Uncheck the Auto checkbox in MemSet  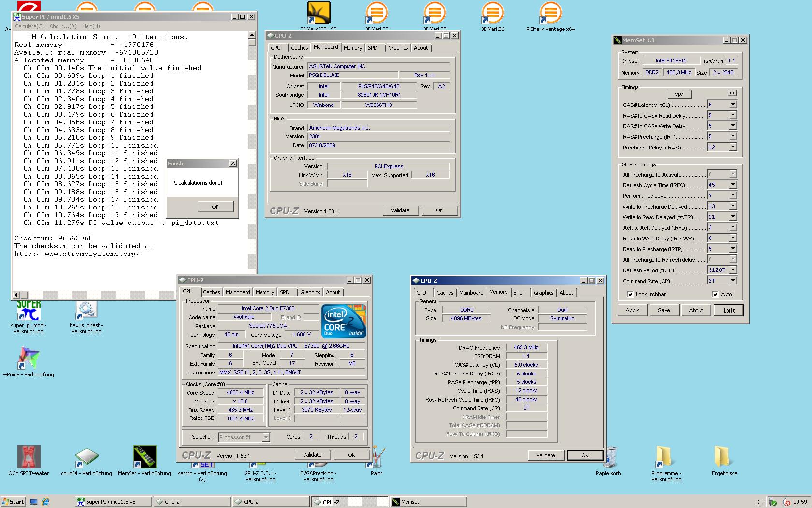click(715, 294)
